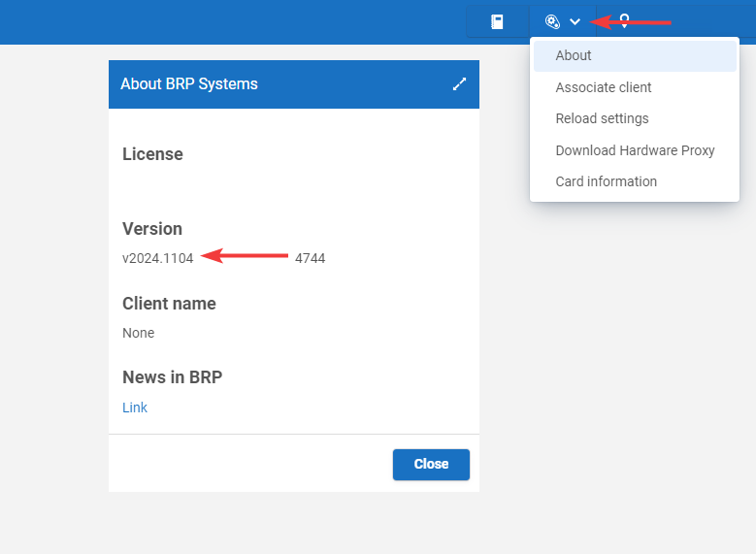
Task: Click version text v2024.1104
Action: 157,258
